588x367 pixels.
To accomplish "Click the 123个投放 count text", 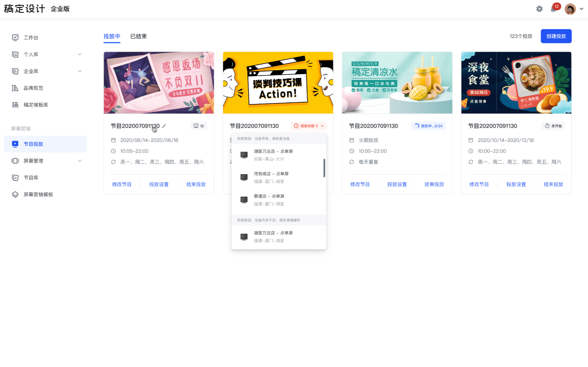I will tap(521, 36).
